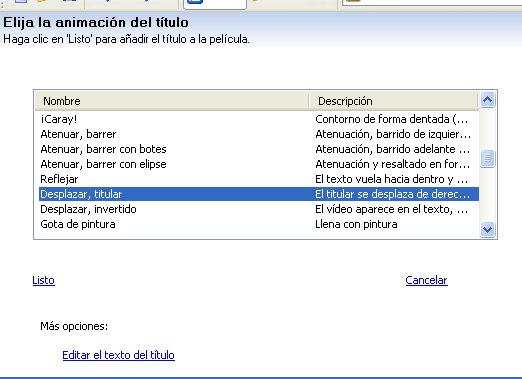522x379 pixels.
Task: Select the 'Atenuar, barrer' animation
Action: click(259, 134)
